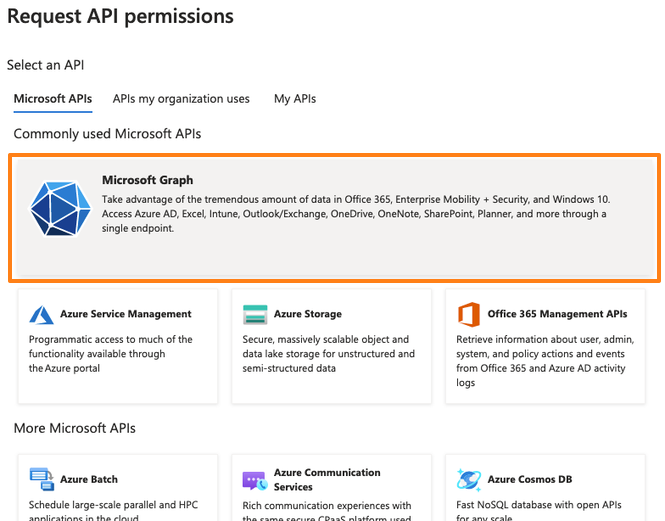
Task: Click the 'More Microsoft APIs' heading
Action: tap(75, 429)
